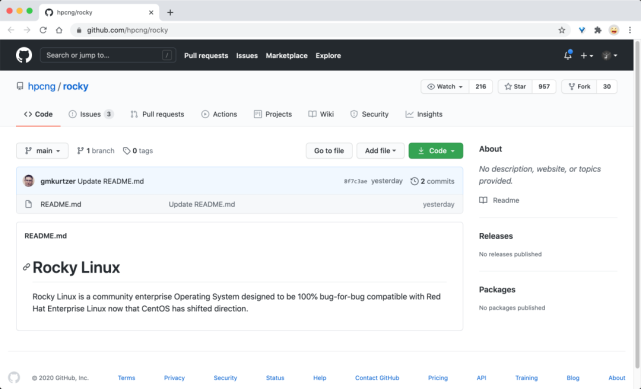This screenshot has width=641, height=389.
Task: Open the user avatar menu
Action: point(609,56)
